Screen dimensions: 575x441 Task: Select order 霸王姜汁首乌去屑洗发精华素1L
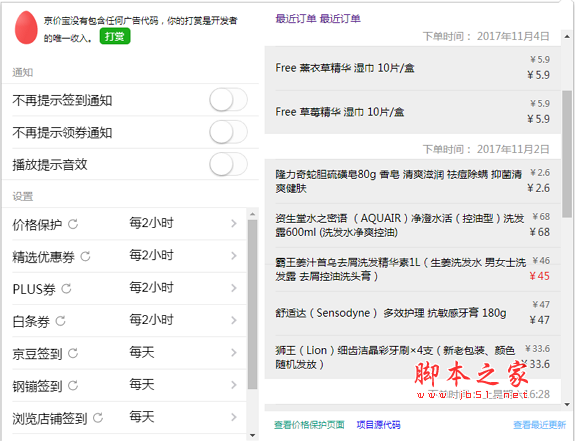point(413,269)
